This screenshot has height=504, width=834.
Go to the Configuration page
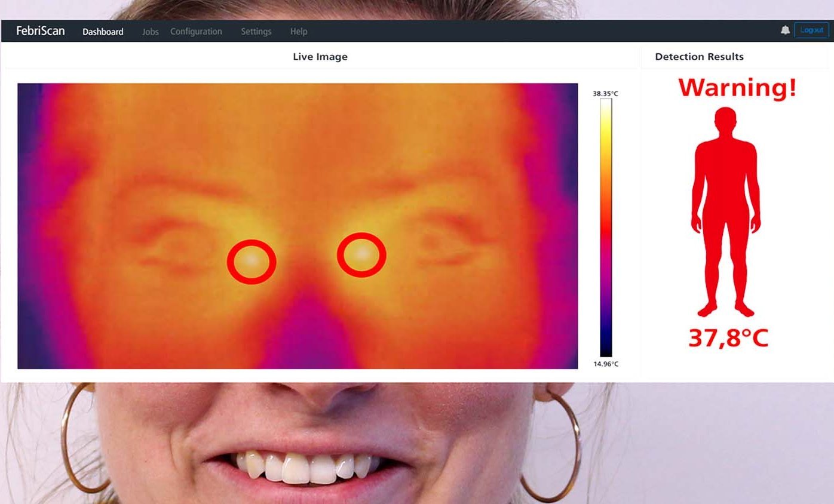(196, 32)
